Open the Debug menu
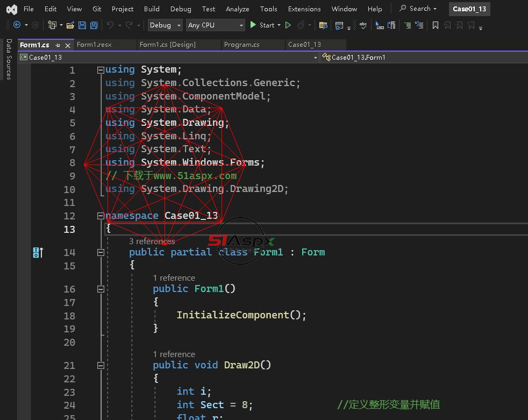 coord(181,9)
